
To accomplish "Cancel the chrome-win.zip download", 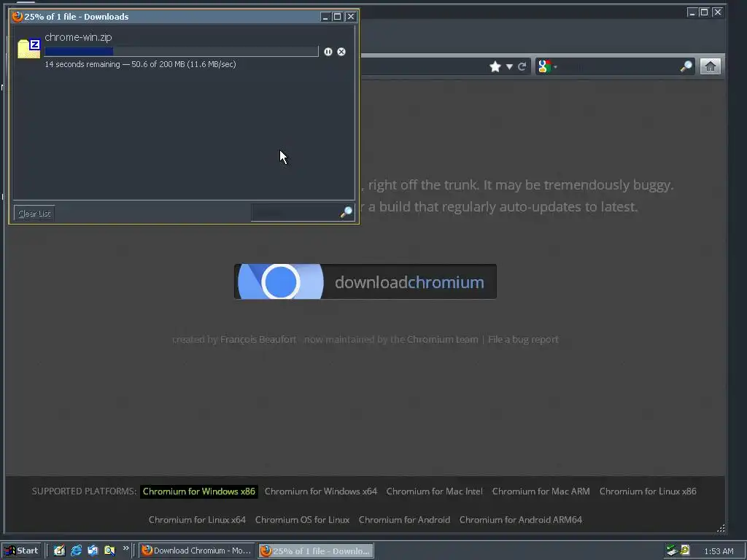I will click(x=341, y=52).
